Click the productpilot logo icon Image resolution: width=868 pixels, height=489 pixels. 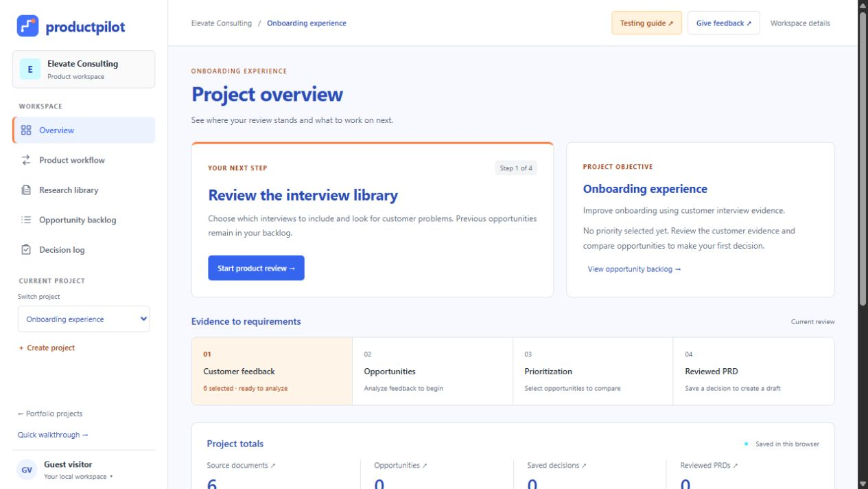(x=28, y=27)
